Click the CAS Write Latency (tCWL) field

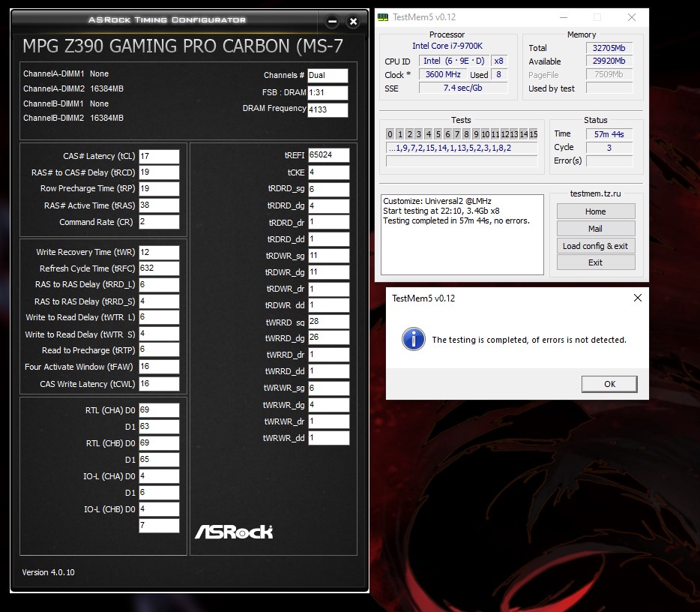159,384
